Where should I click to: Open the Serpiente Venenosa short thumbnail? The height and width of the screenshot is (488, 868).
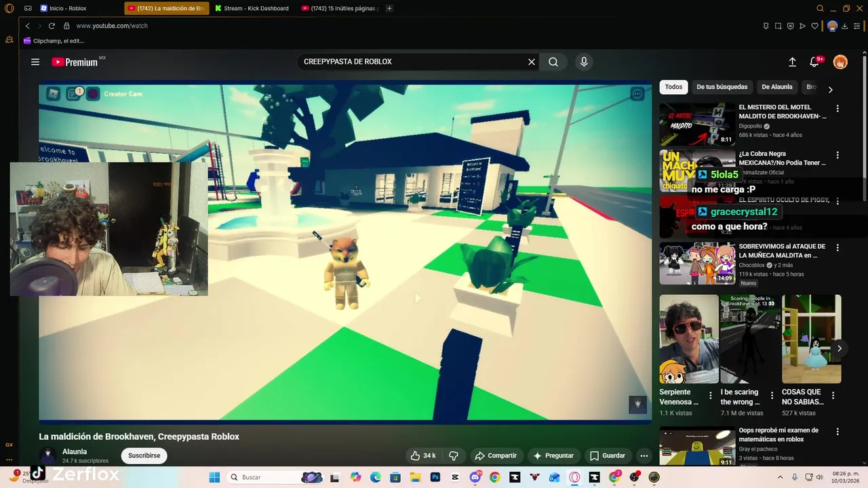point(689,339)
